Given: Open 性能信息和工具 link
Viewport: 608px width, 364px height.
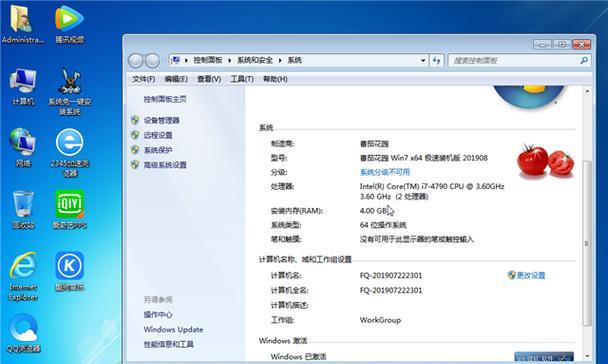Looking at the screenshot, I should click(x=169, y=344).
